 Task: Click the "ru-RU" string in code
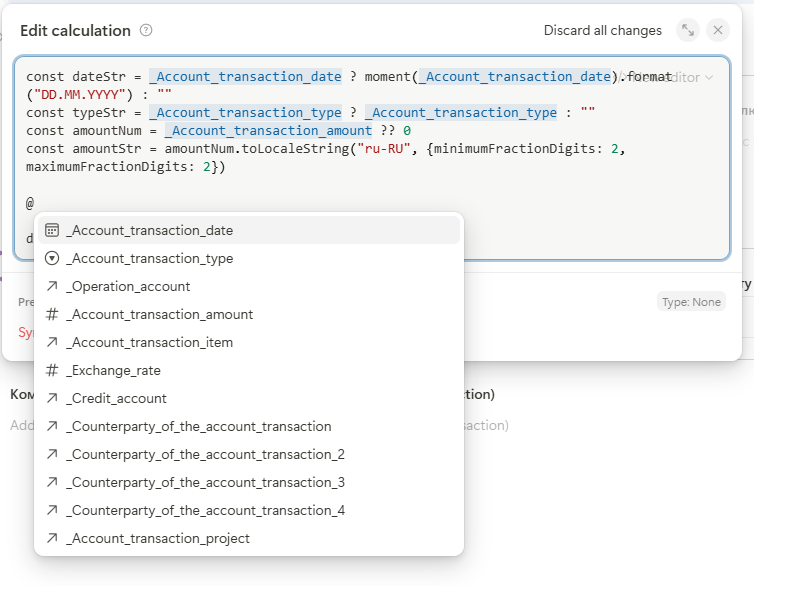[384, 148]
